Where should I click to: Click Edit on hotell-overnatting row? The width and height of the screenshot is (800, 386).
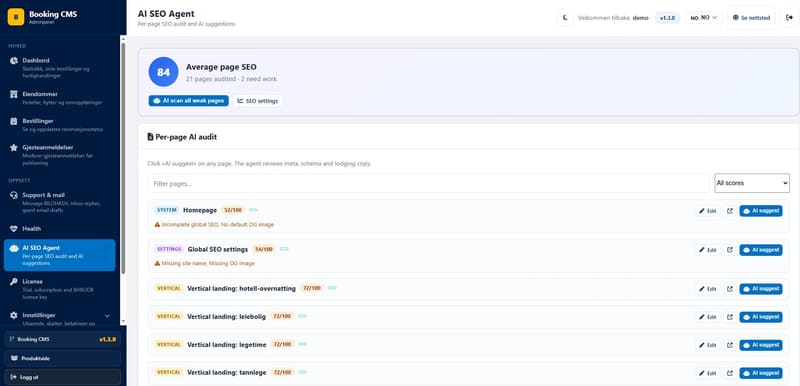click(708, 289)
